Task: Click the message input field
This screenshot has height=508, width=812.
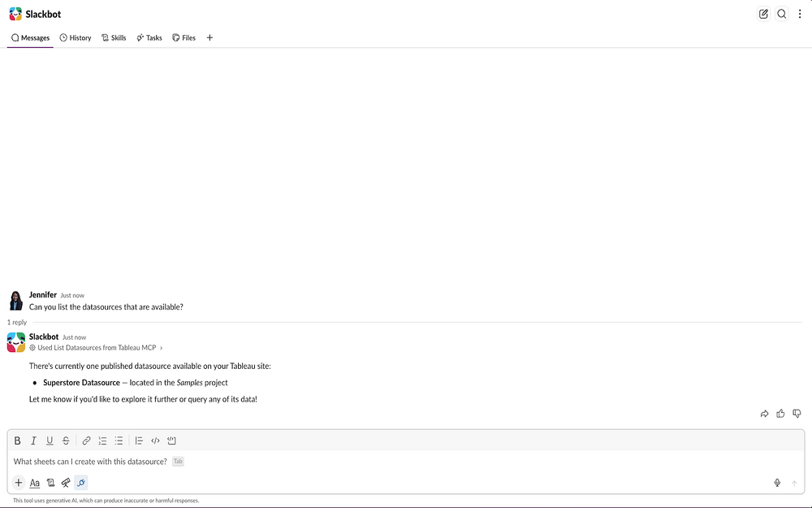Action: tap(405, 462)
